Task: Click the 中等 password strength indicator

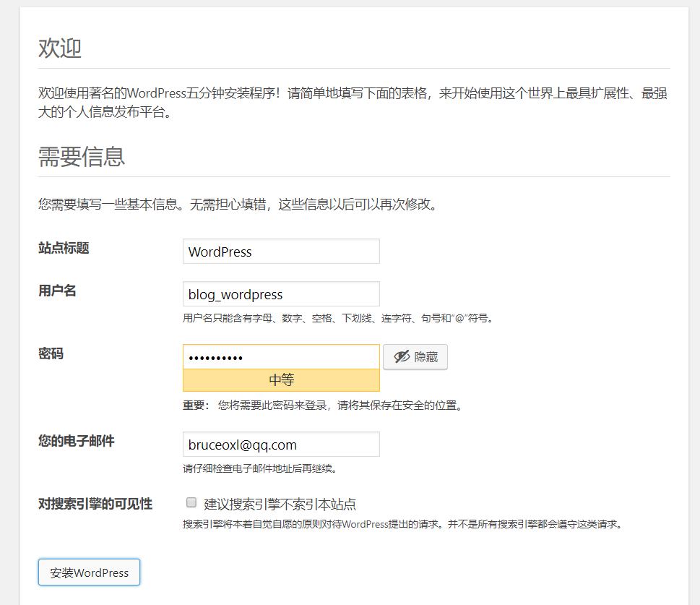Action: coord(281,380)
